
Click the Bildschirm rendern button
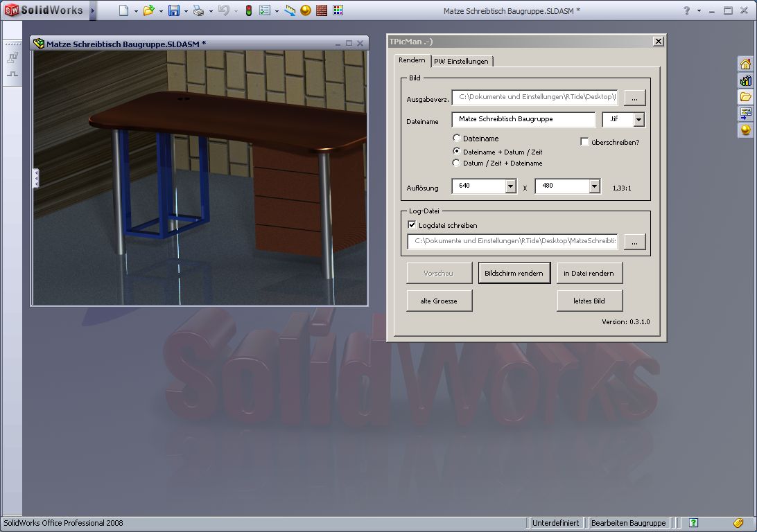(514, 273)
